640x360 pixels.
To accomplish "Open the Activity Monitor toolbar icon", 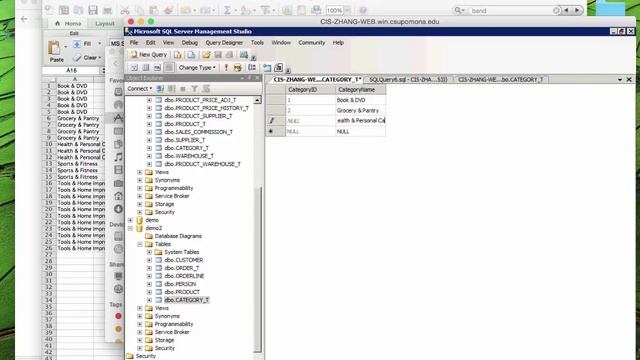I will pyautogui.click(x=244, y=55).
